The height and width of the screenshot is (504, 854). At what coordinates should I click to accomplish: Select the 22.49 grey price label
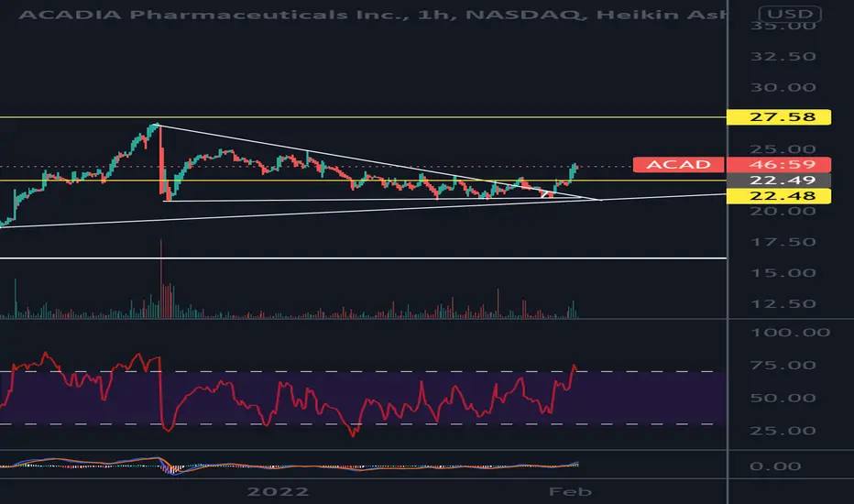click(779, 181)
